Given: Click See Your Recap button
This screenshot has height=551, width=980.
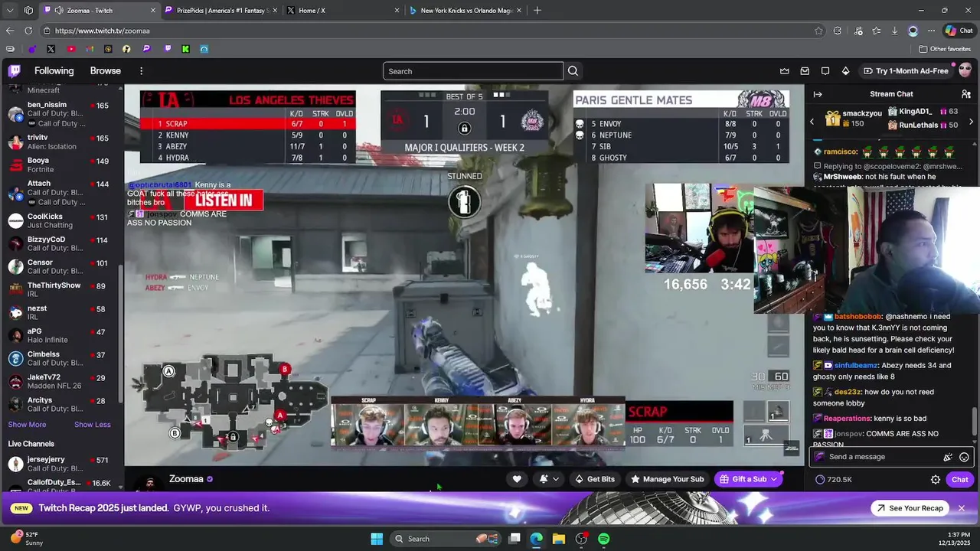Looking at the screenshot, I should click(910, 508).
